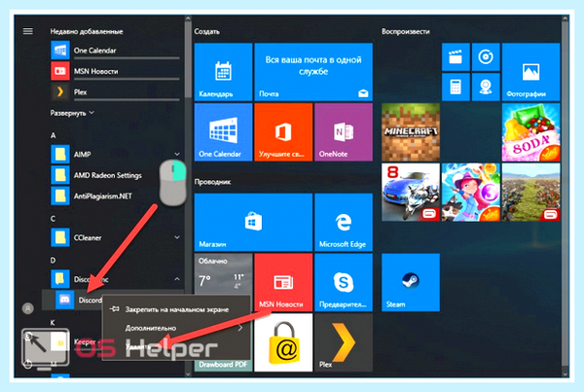Open the Drawboard PDF tile
584x392 pixels.
coord(223,364)
